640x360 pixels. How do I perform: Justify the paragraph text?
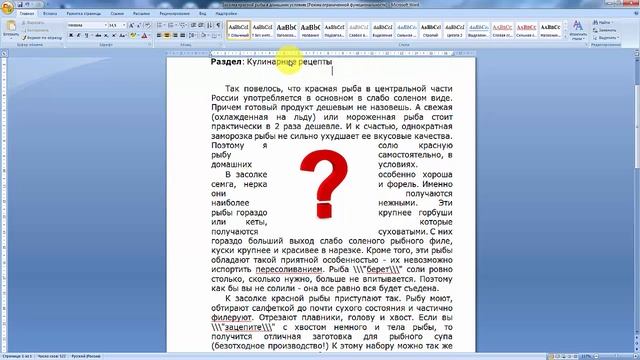click(182, 36)
